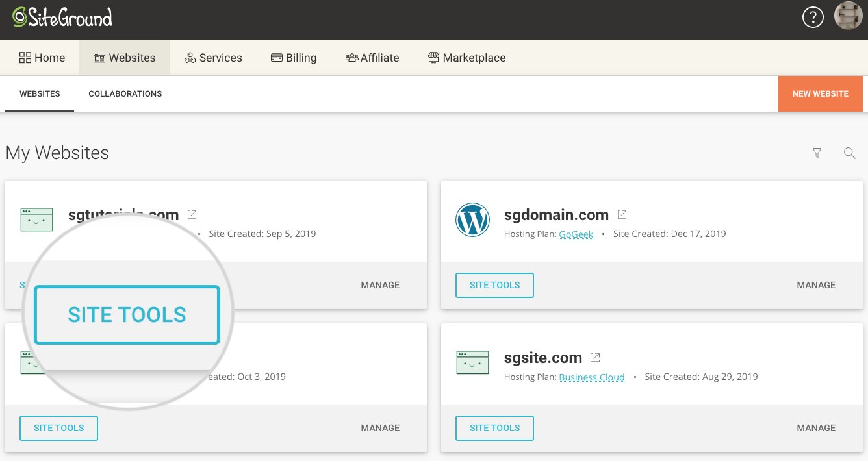Viewport: 868px width, 461px height.
Task: Click the SiteGround logo
Action: pos(62,17)
